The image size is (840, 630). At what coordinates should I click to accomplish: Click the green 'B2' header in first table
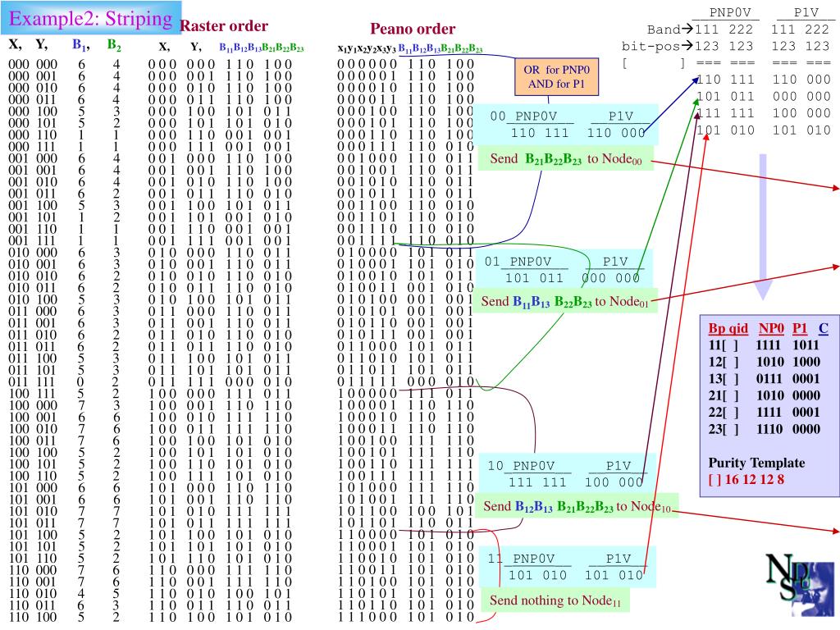click(x=113, y=45)
